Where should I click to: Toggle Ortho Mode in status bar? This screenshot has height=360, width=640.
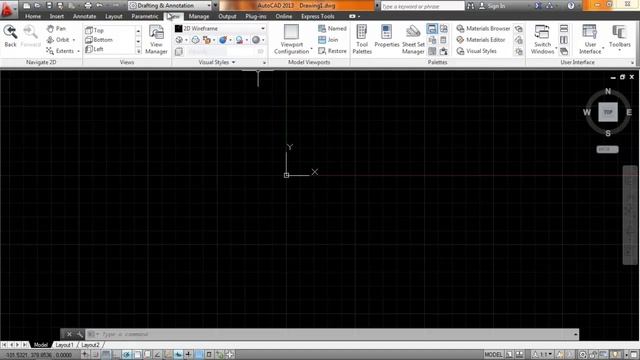(x=116, y=355)
